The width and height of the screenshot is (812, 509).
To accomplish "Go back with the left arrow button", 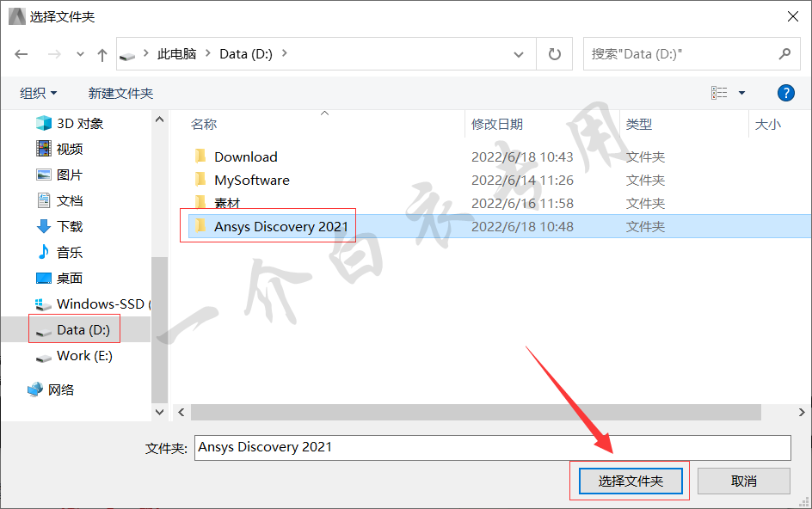I will (22, 54).
